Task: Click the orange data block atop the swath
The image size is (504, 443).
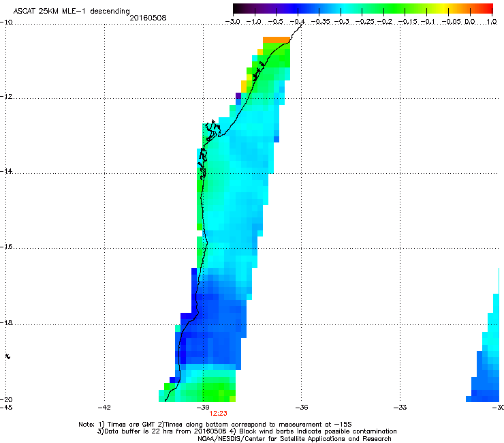Action: [277, 40]
